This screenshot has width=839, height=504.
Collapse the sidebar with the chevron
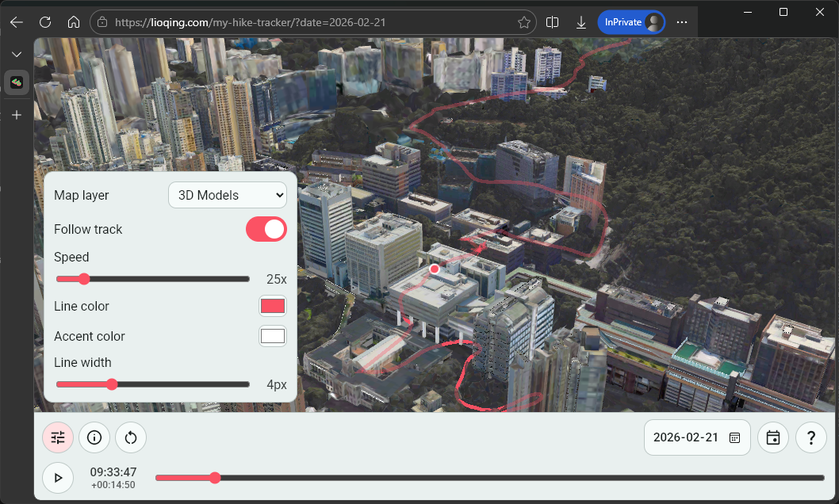point(16,54)
